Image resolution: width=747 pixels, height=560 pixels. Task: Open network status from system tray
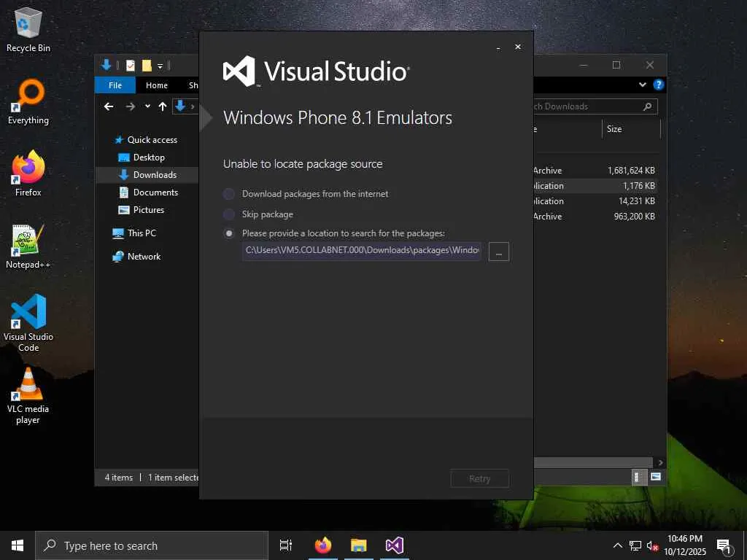coord(635,545)
